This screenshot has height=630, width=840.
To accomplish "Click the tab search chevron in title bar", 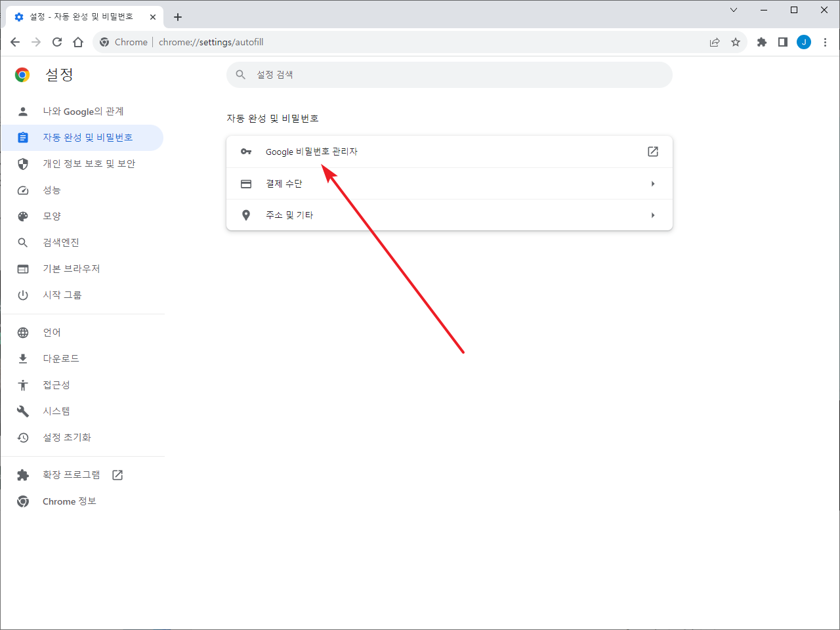I will pos(734,10).
